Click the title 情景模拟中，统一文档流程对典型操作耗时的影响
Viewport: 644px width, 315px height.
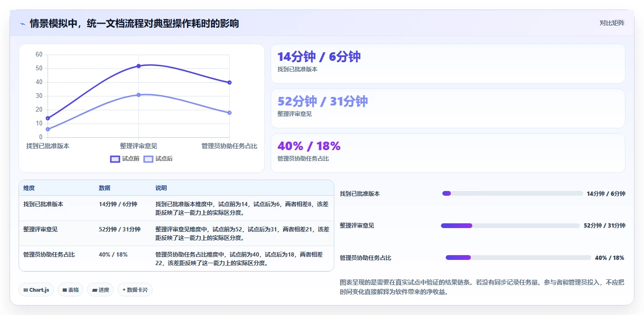click(134, 23)
